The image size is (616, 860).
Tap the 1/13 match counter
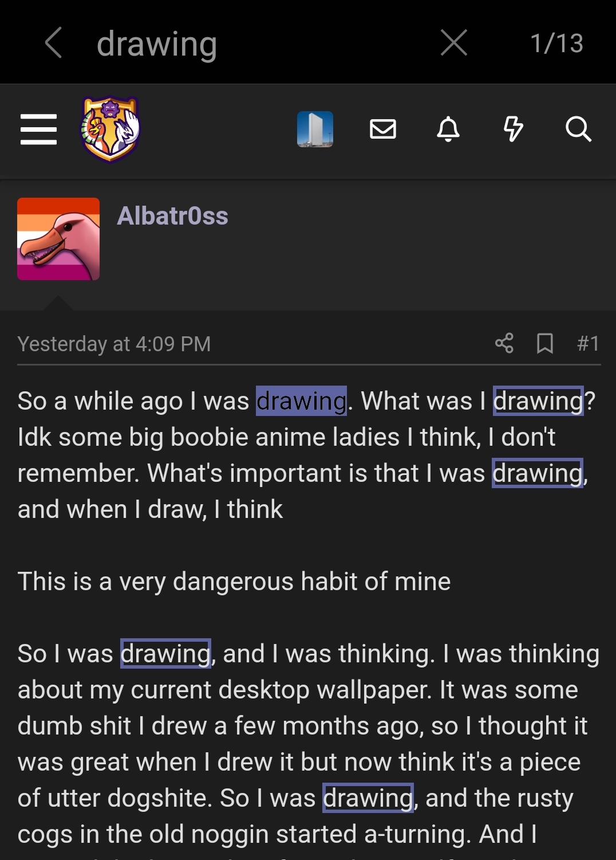(556, 44)
